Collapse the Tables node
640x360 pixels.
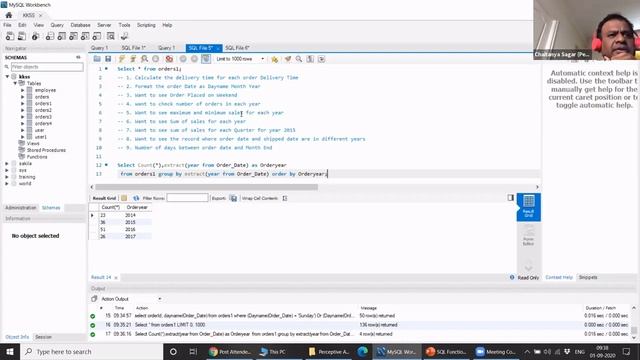coord(15,83)
